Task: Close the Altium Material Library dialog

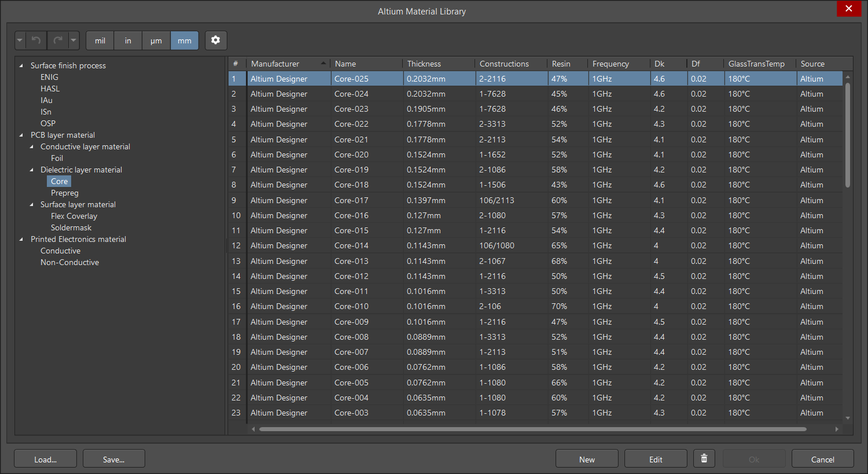Action: point(848,9)
